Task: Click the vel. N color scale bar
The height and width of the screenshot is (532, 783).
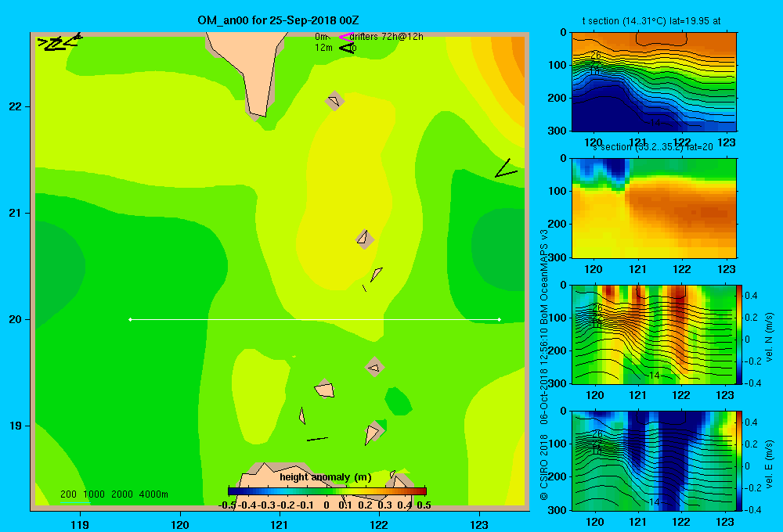Action: [739, 334]
